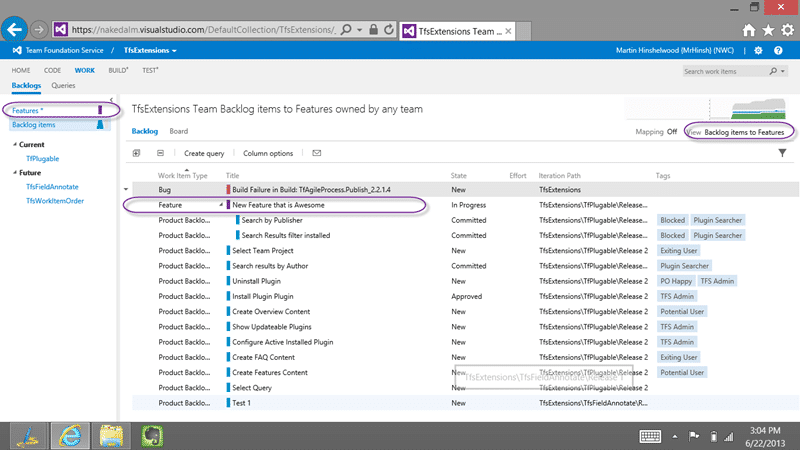Switch to the Board view tab

point(179,131)
